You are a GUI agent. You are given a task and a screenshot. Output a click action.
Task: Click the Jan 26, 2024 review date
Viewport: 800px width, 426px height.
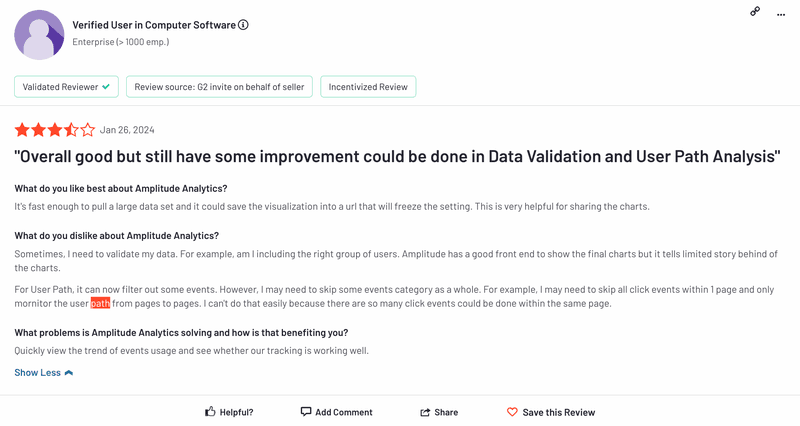point(127,130)
